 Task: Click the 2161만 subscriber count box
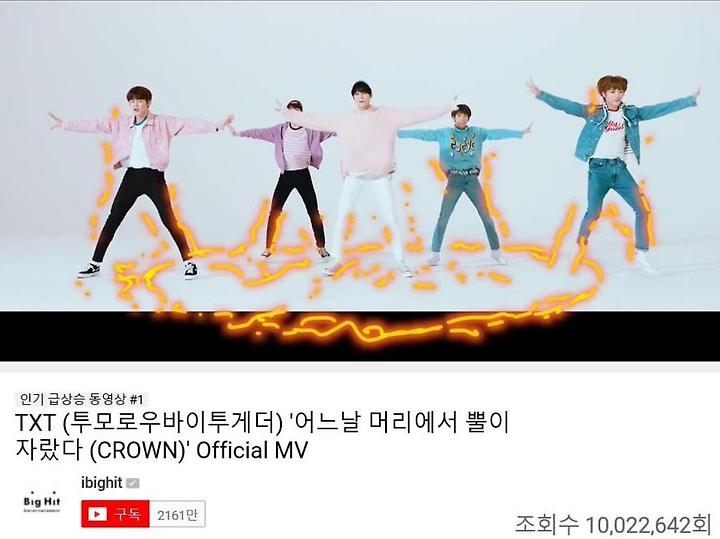[x=177, y=514]
